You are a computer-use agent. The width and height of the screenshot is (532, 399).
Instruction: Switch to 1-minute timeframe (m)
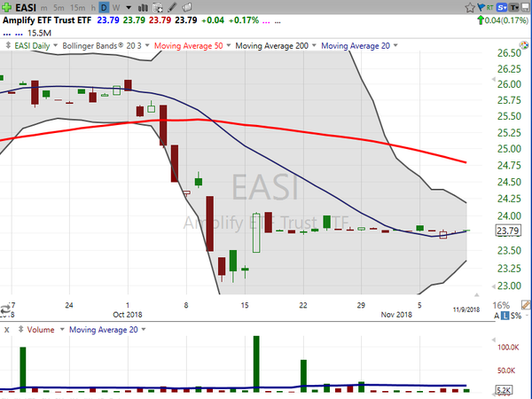43,7
